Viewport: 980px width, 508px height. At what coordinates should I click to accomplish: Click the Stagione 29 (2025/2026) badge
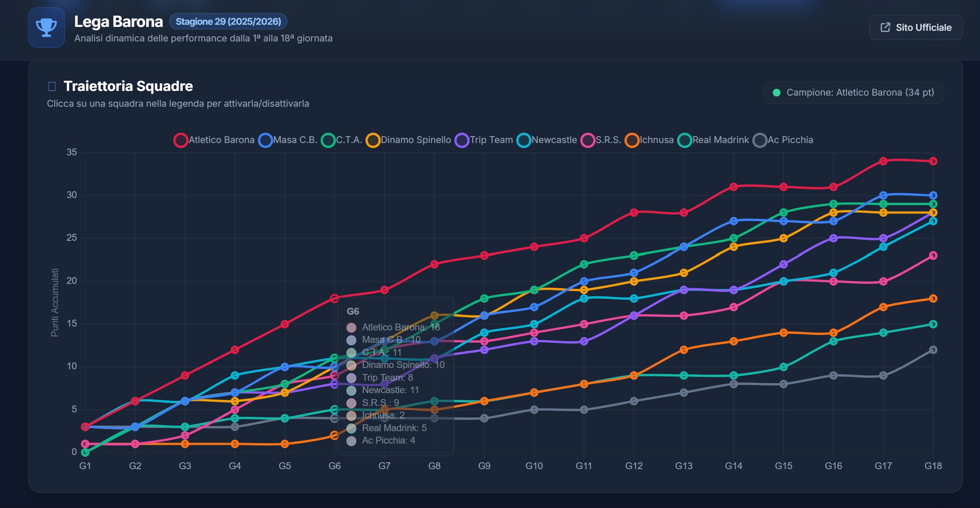click(228, 21)
